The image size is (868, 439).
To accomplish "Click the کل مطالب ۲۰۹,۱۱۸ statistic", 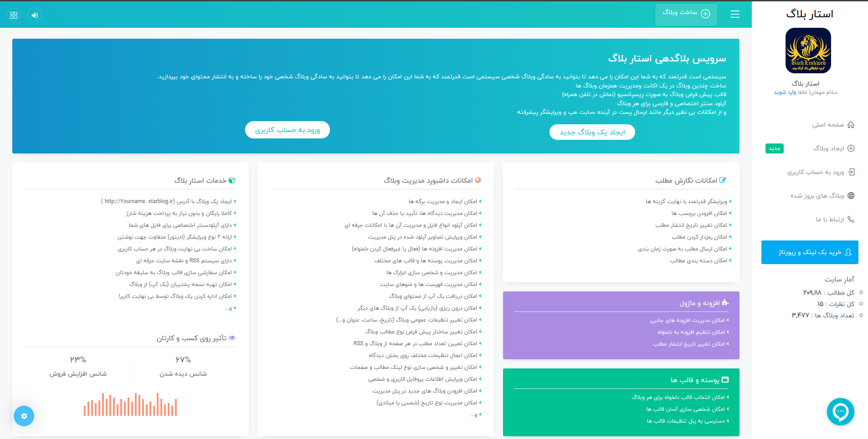I will pos(828,292).
